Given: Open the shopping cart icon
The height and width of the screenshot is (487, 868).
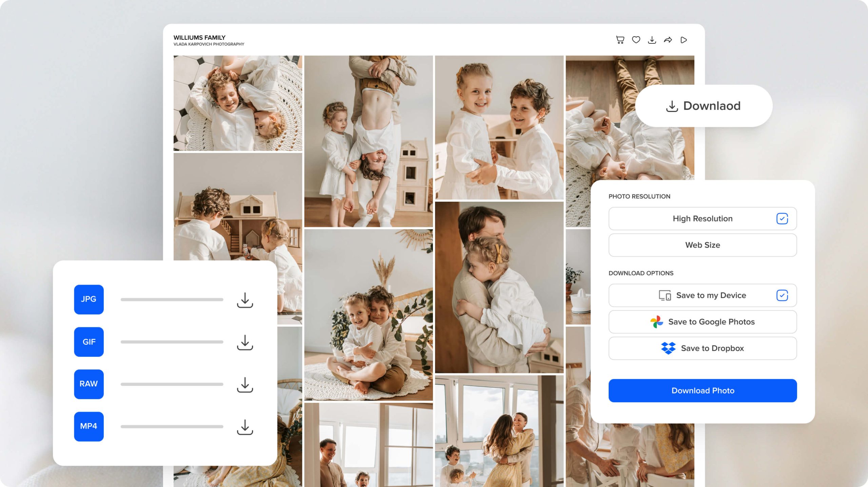Looking at the screenshot, I should (x=620, y=40).
